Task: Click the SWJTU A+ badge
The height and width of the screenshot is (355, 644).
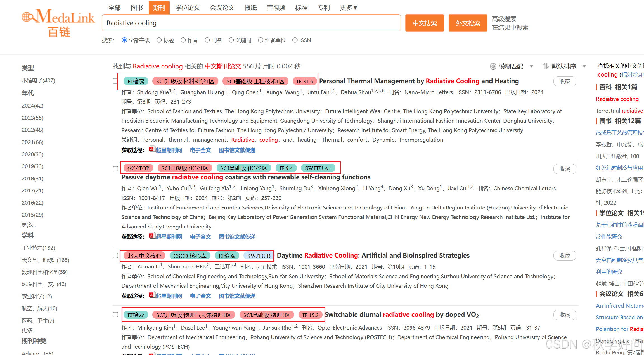Action: coord(318,168)
